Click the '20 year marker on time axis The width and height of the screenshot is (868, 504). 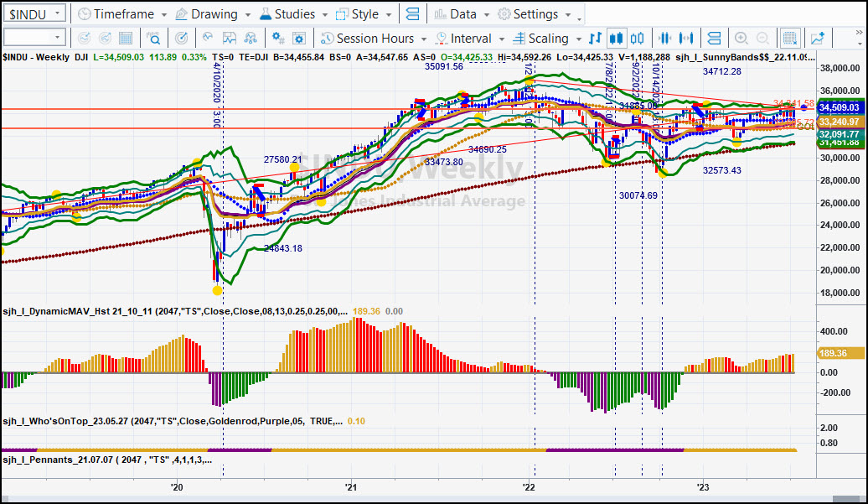pos(177,487)
